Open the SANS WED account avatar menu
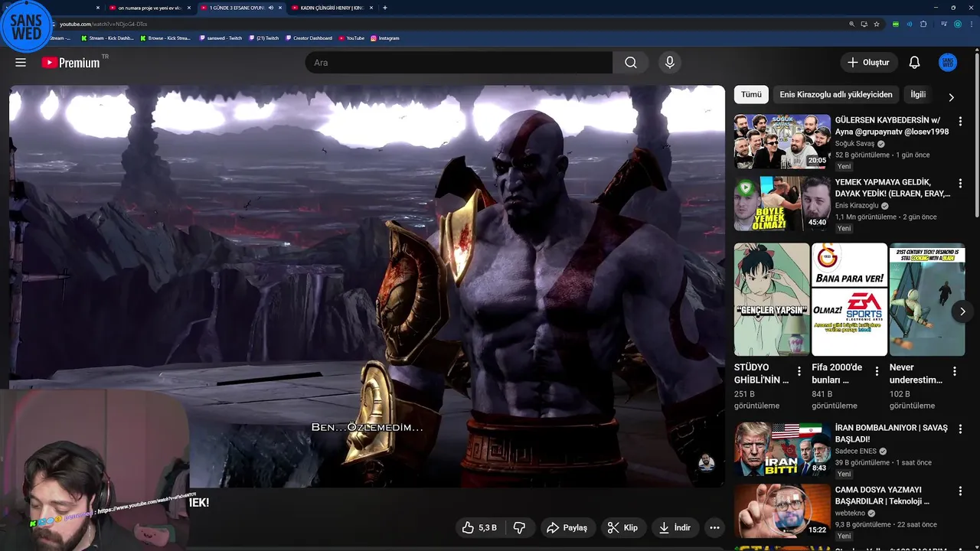Image resolution: width=980 pixels, height=551 pixels. coord(948,63)
